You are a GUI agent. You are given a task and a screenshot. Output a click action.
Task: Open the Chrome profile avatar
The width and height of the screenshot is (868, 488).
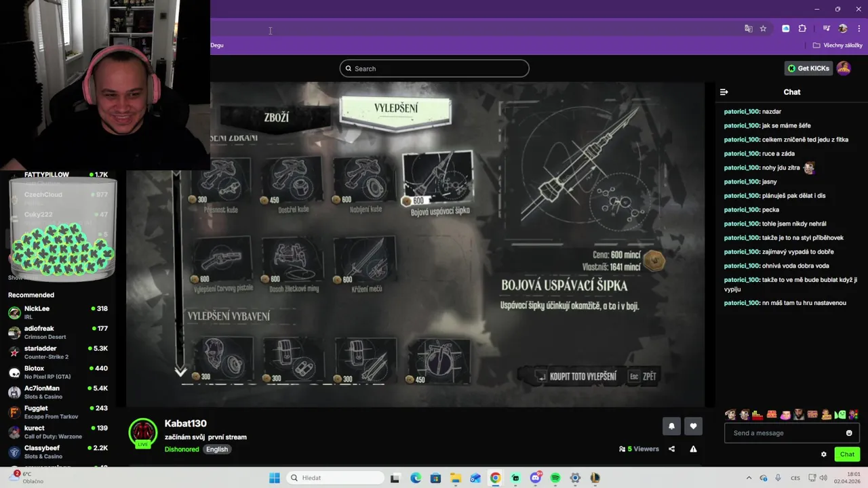[x=843, y=28]
